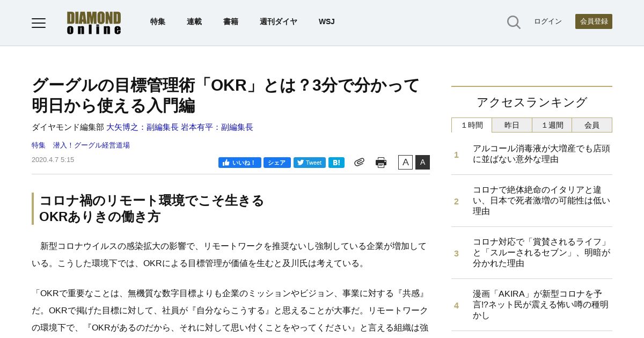The height and width of the screenshot is (338, 644).
Task: Open the WSJ navigation item
Action: [327, 21]
